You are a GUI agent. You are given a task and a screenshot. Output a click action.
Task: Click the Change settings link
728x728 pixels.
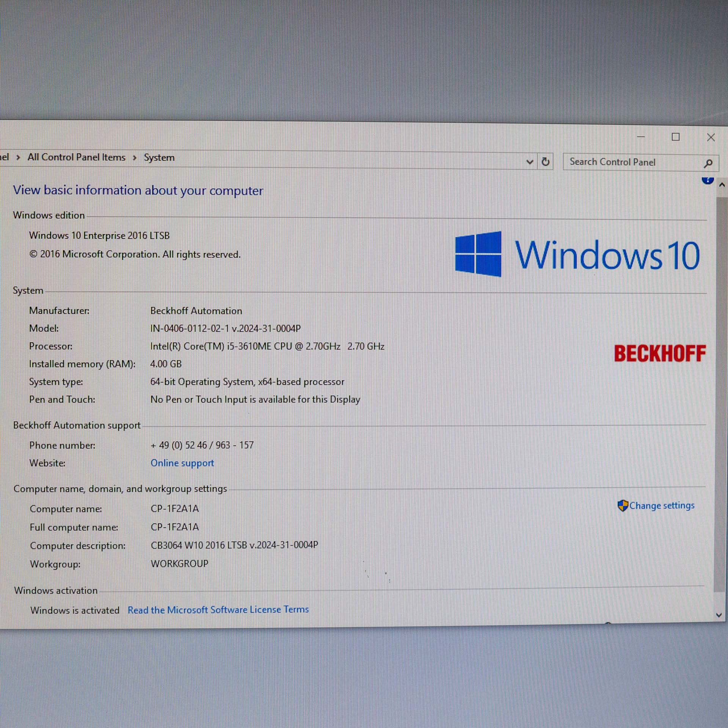pos(661,505)
